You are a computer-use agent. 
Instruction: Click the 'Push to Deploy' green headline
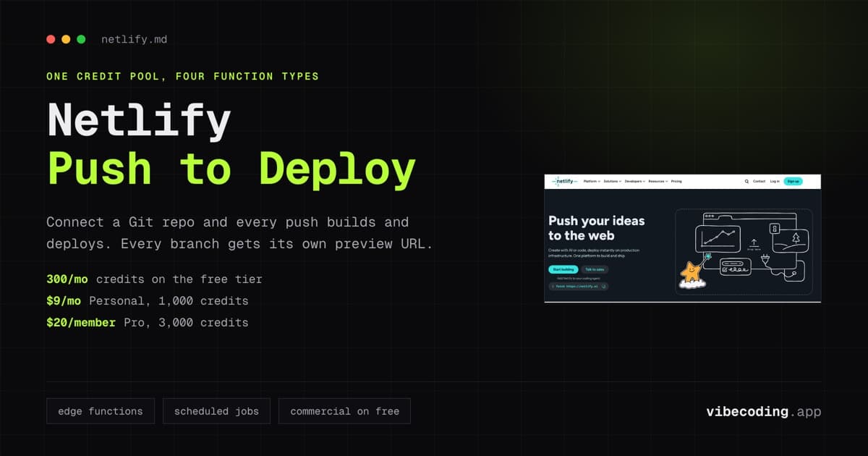click(x=231, y=169)
